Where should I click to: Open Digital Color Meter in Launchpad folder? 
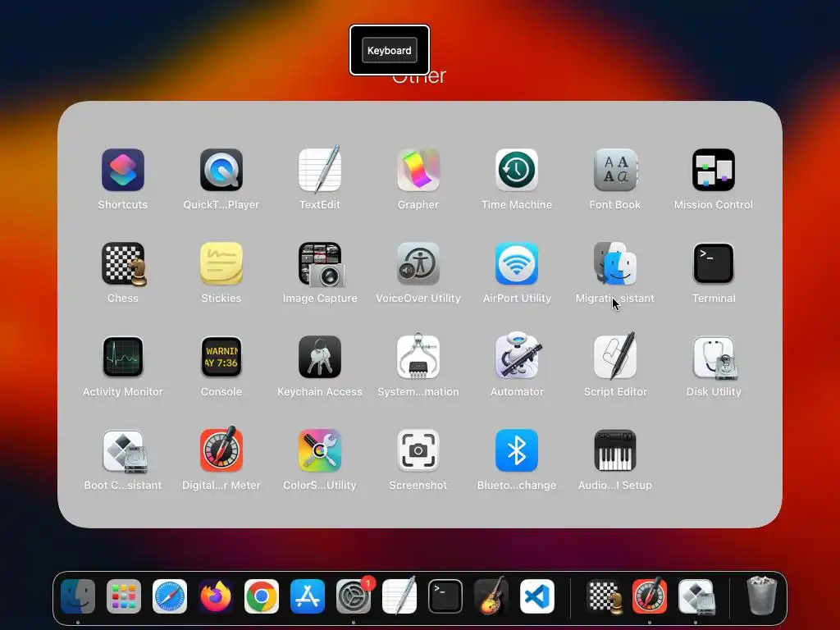click(x=221, y=450)
